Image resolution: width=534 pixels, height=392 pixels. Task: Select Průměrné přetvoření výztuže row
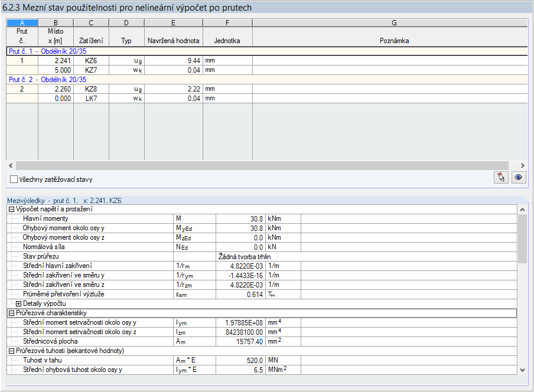(x=262, y=295)
